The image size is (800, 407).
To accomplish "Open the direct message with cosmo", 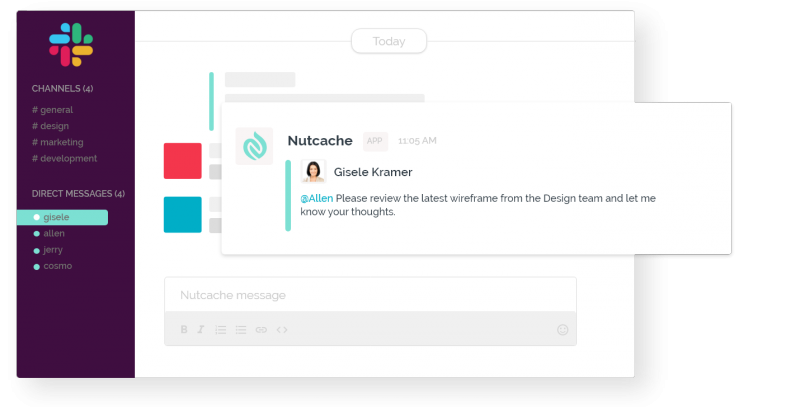I will pos(58,266).
